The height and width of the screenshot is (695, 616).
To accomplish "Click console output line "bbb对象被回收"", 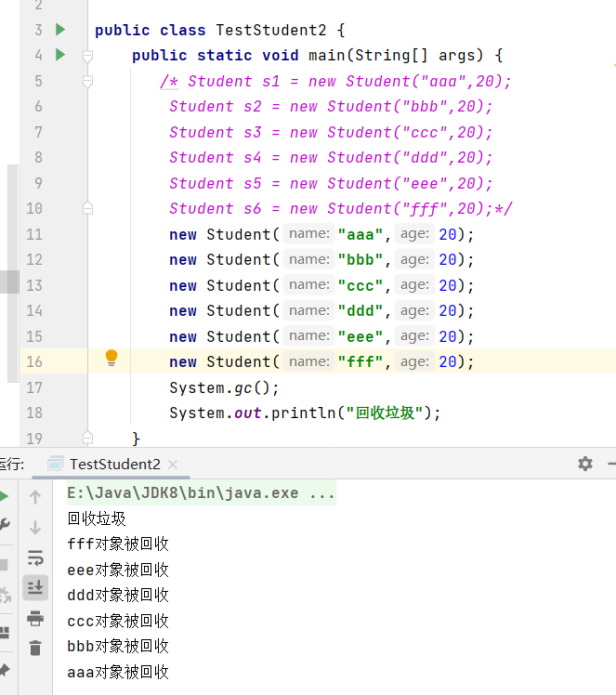I will pyautogui.click(x=118, y=647).
